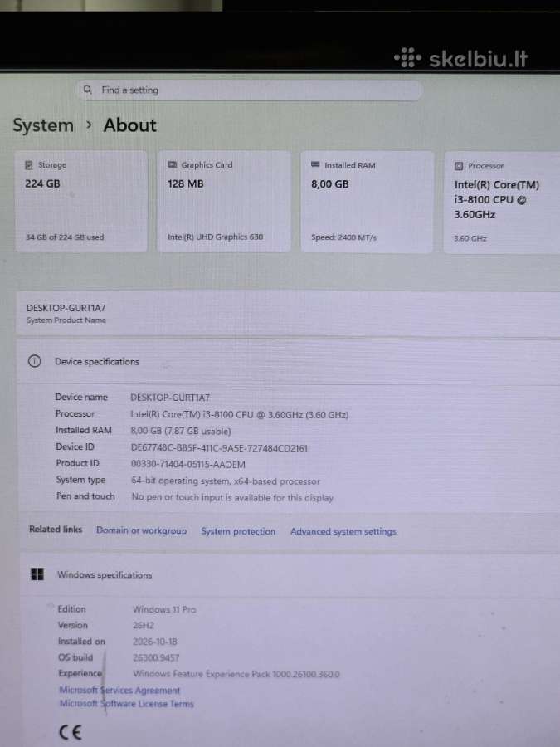Select the Version value 26H2
Screen dimensions: 560x747
pos(144,626)
